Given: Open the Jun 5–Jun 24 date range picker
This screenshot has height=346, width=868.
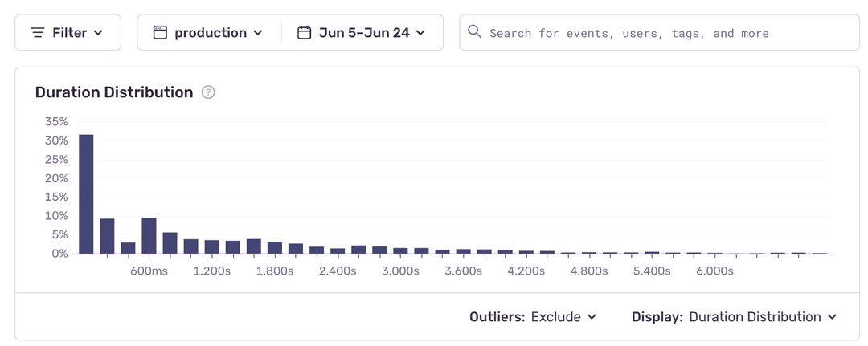Looking at the screenshot, I should pyautogui.click(x=362, y=33).
